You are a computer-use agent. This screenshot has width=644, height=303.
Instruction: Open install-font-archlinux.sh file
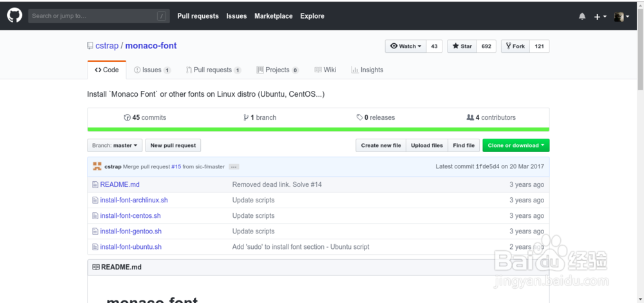[x=134, y=200]
